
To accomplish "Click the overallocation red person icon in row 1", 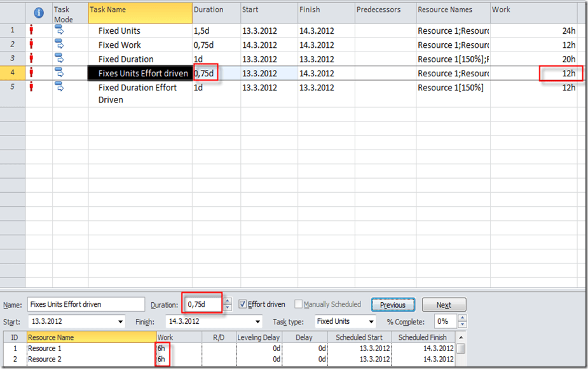I will tap(31, 30).
